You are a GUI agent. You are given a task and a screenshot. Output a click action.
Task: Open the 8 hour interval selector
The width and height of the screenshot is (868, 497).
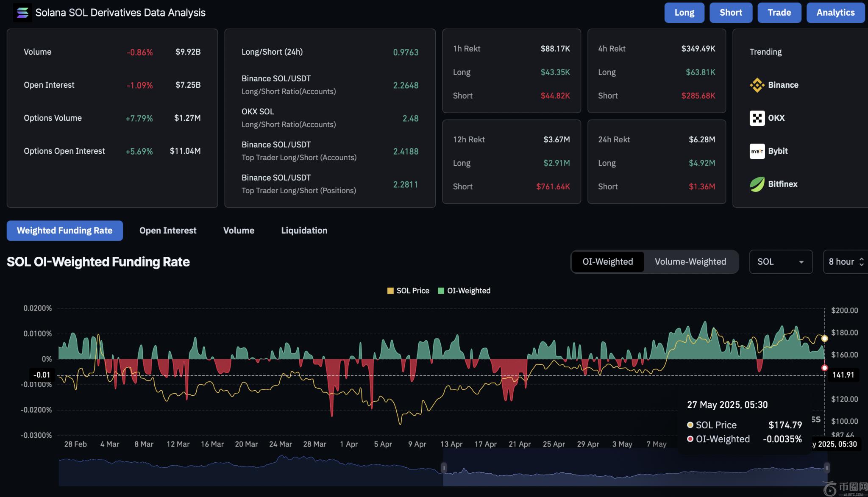tap(846, 261)
